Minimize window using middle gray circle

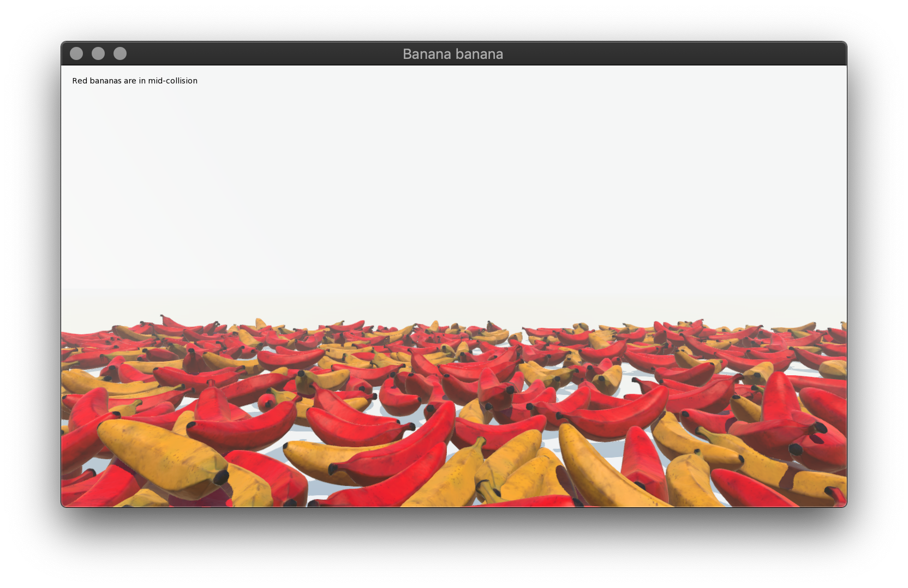[x=98, y=53]
